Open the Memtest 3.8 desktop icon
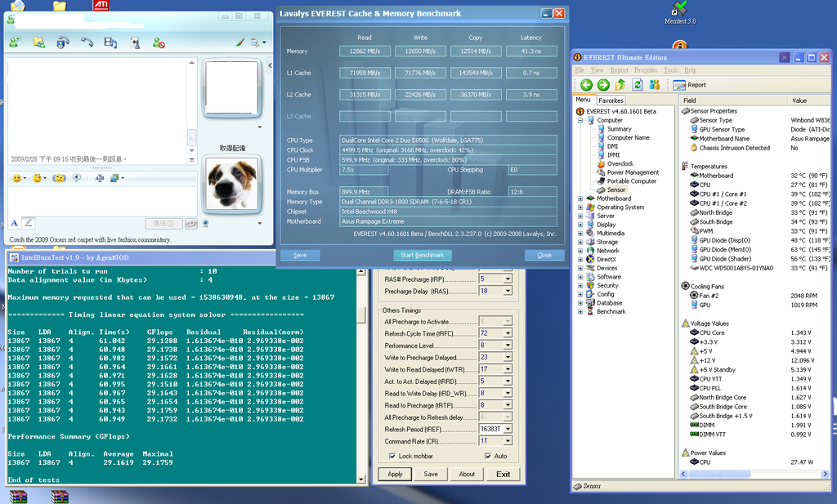 click(679, 13)
